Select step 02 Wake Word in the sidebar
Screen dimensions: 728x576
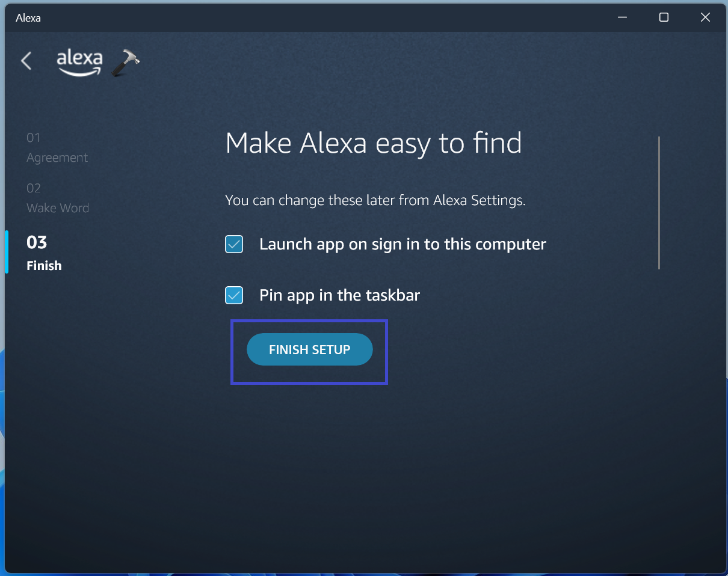pyautogui.click(x=58, y=198)
